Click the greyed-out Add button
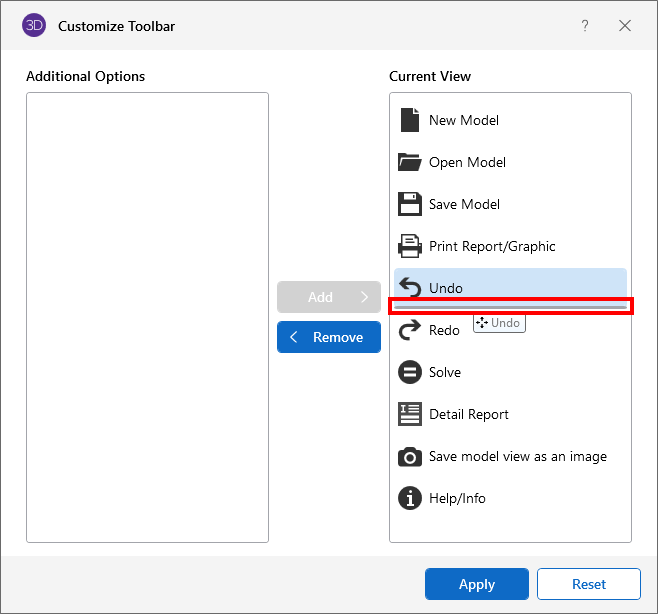Image resolution: width=658 pixels, height=614 pixels. coord(329,297)
